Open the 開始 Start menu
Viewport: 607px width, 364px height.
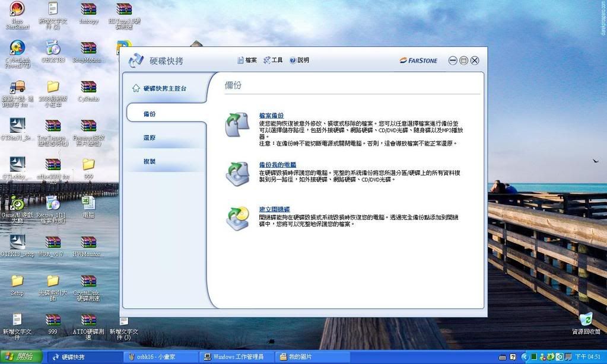(x=21, y=356)
